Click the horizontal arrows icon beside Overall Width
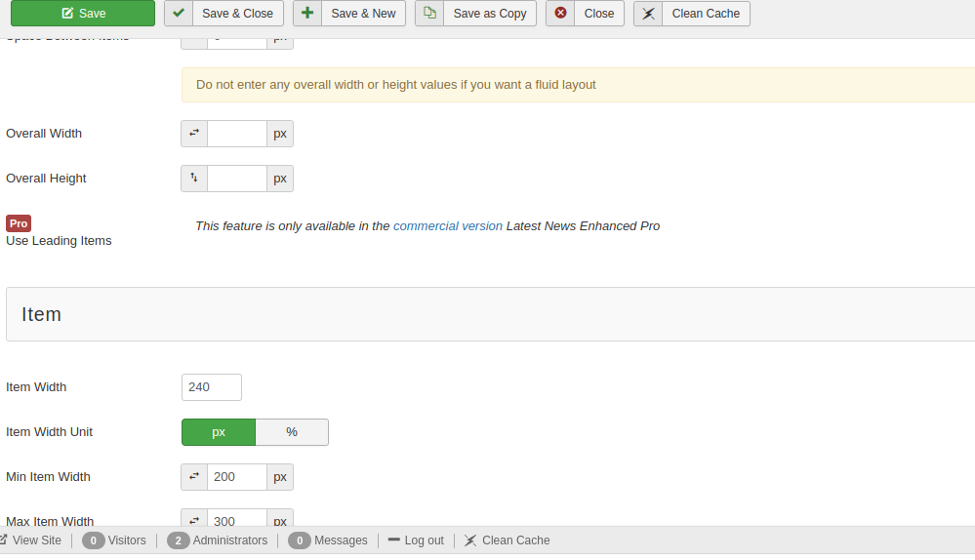Screen dimensions: 975x560 click(x=194, y=134)
